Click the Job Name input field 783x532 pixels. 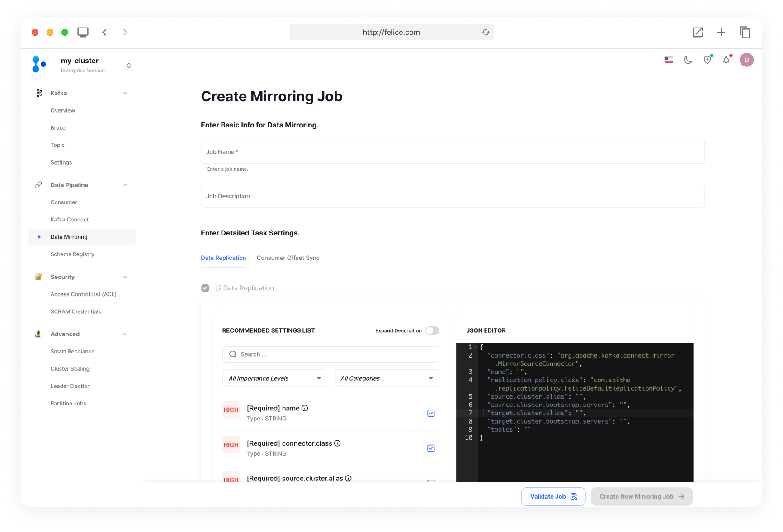[453, 152]
